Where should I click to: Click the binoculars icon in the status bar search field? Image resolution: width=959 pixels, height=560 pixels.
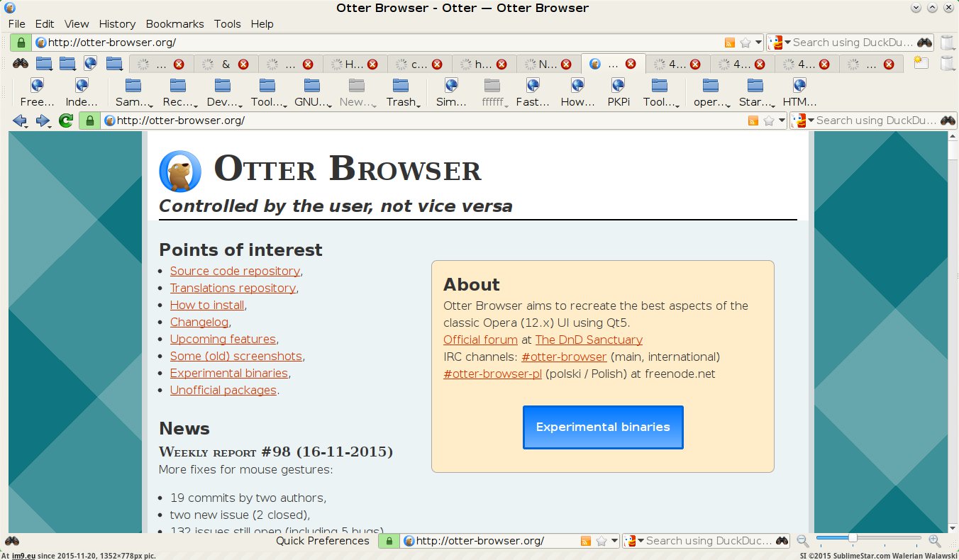click(782, 541)
